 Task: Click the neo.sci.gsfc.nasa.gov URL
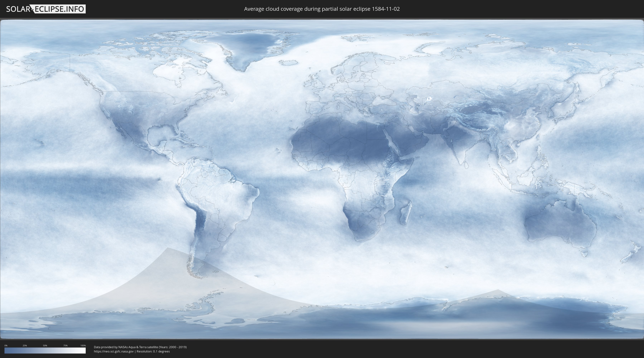point(114,351)
